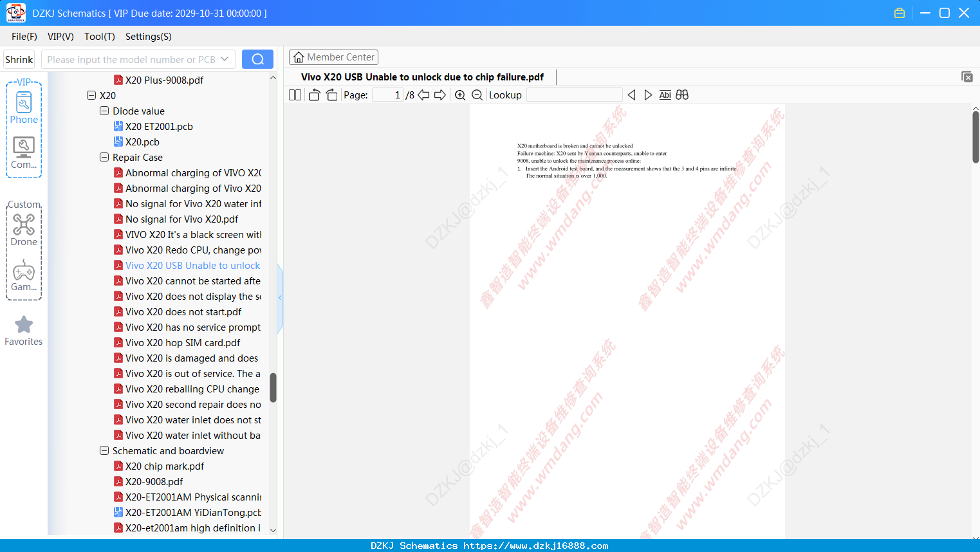Open the model number dropdown arrow
This screenshot has height=552, width=980.
pos(225,59)
